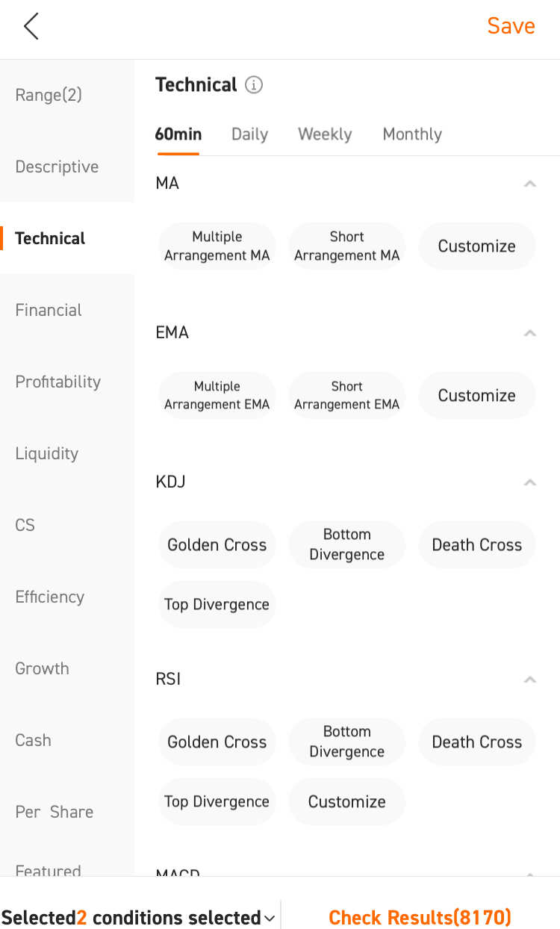Enable KDJ Golden Cross filter
The image size is (560, 929).
[x=217, y=544]
